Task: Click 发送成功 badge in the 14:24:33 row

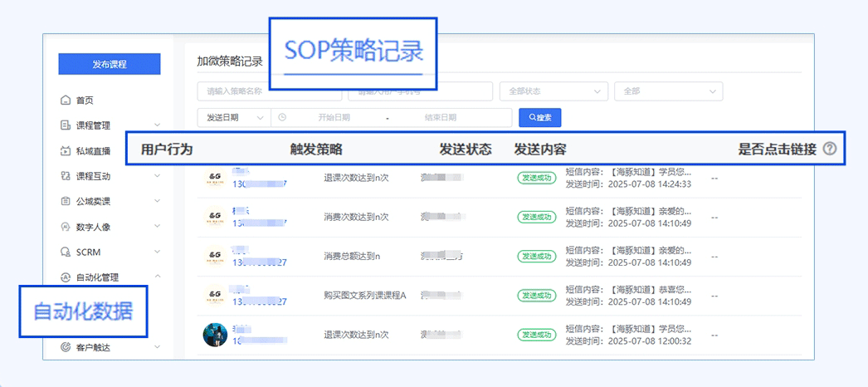Action: [x=536, y=178]
